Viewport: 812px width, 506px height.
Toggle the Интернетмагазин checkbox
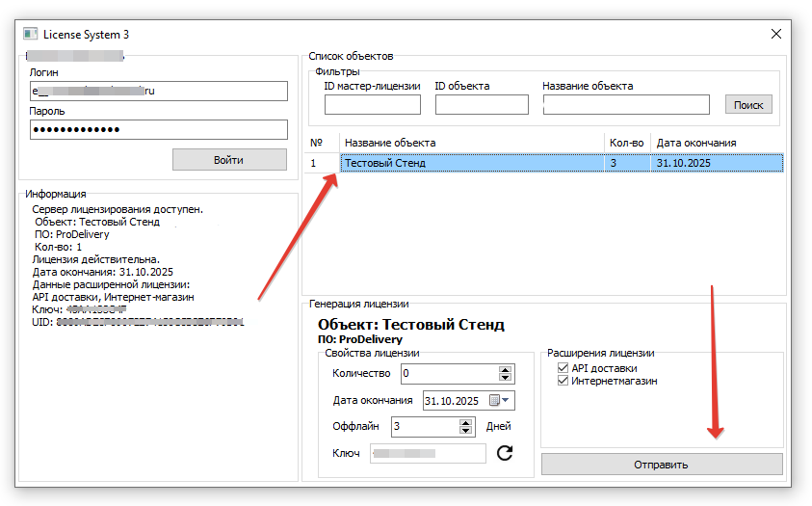pyautogui.click(x=563, y=381)
